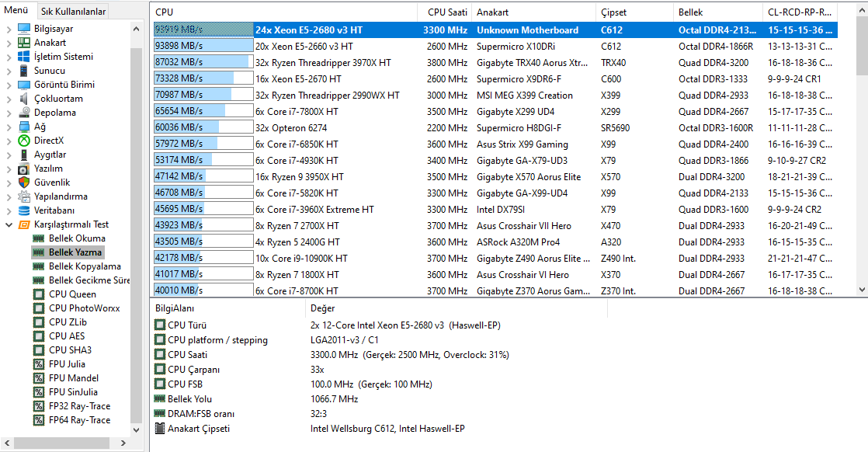868x452 pixels.
Task: Click the 43505 MB/s result bar
Action: pyautogui.click(x=203, y=242)
